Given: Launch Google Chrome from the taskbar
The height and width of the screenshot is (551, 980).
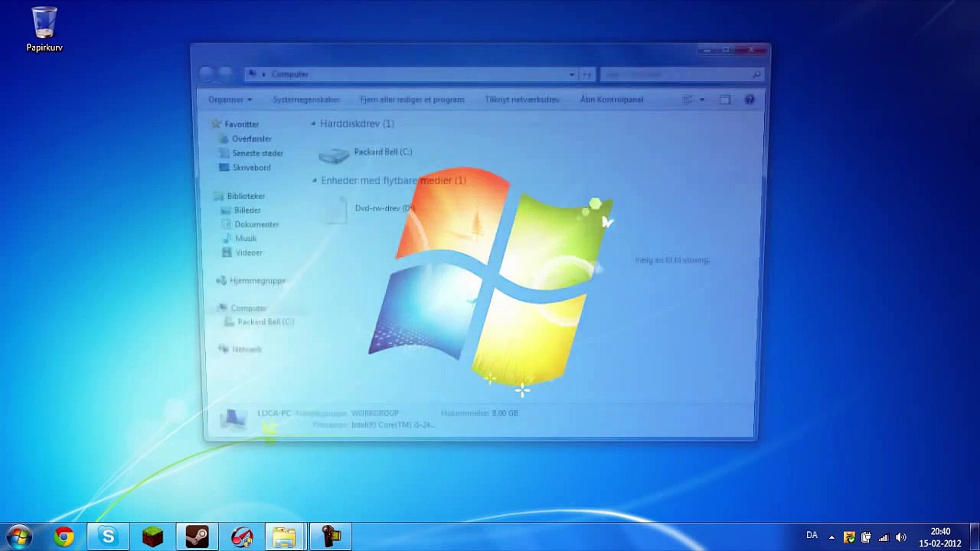Looking at the screenshot, I should pos(64,536).
